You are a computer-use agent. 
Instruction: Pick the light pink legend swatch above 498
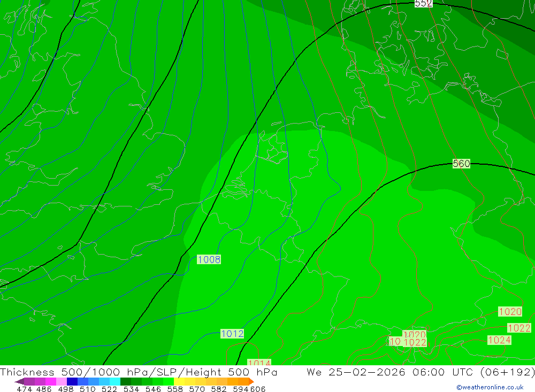62,381
